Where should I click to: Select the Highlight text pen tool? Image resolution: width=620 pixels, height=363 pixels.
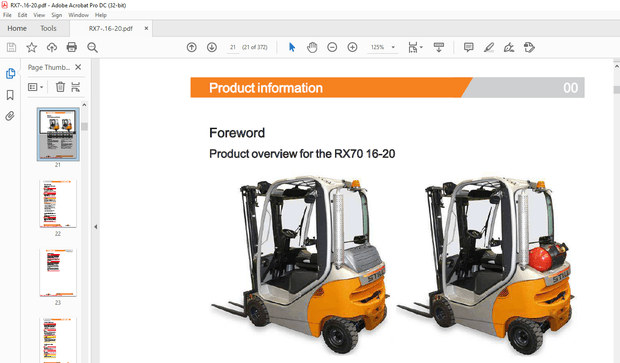click(489, 47)
